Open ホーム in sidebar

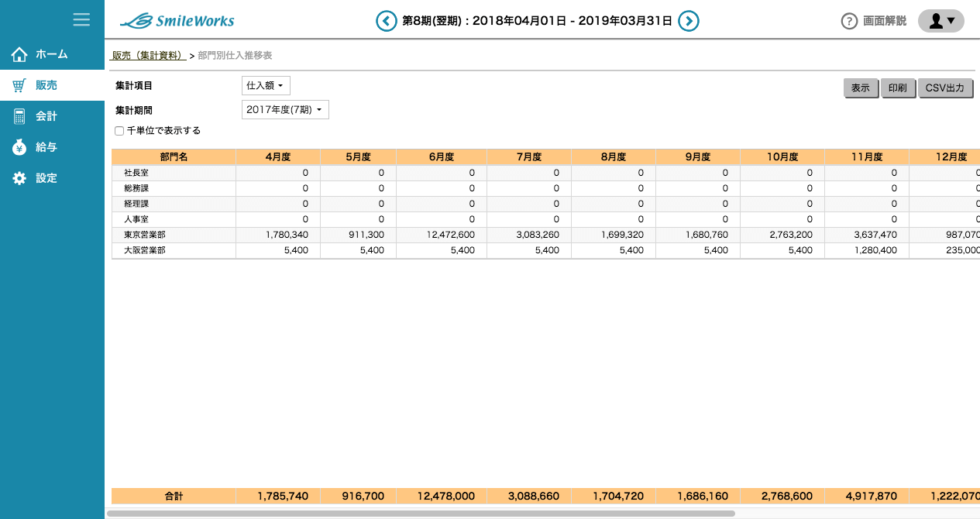pyautogui.click(x=52, y=54)
